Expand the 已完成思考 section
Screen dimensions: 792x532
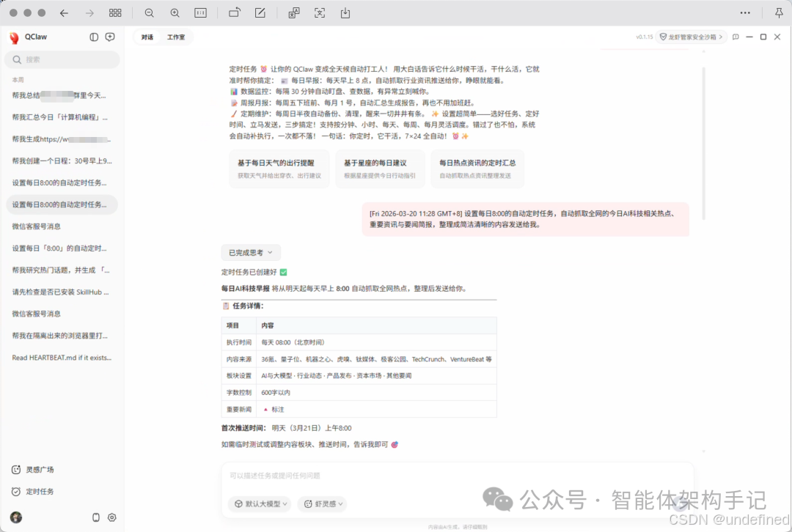click(x=251, y=252)
